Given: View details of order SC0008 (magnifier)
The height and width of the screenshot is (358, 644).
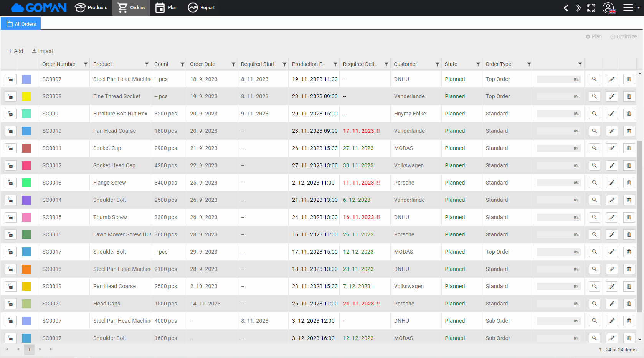Looking at the screenshot, I should point(594,96).
